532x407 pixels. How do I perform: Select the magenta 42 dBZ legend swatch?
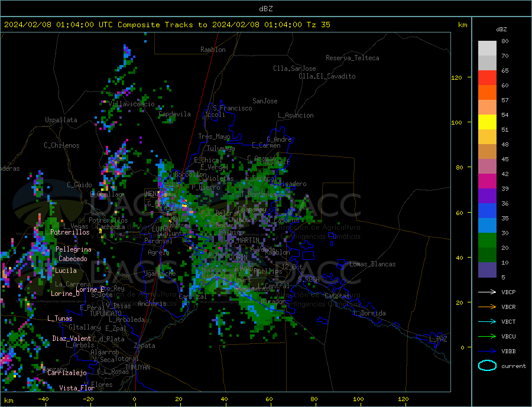[x=487, y=181]
